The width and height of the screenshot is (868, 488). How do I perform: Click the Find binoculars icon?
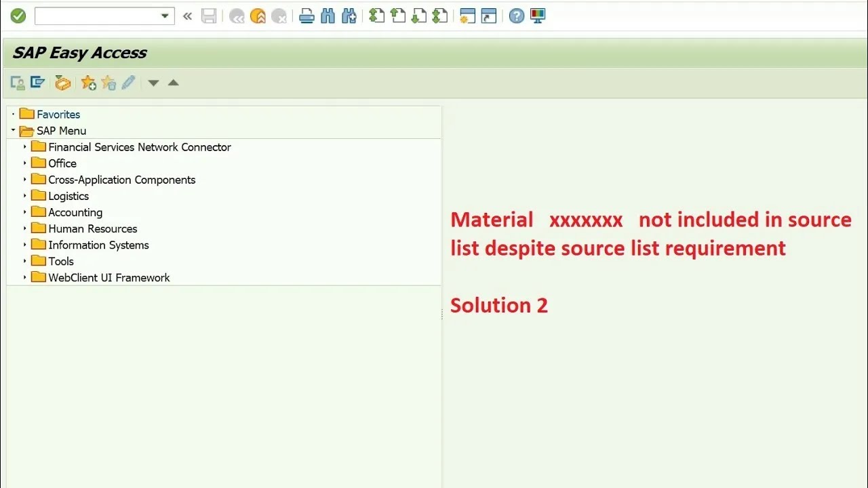coord(328,16)
